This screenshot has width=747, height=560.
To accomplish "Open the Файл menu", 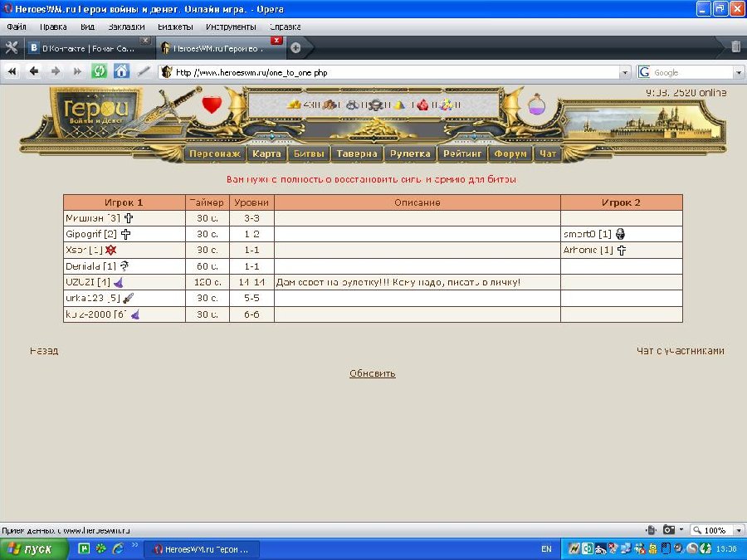I will coord(17,27).
